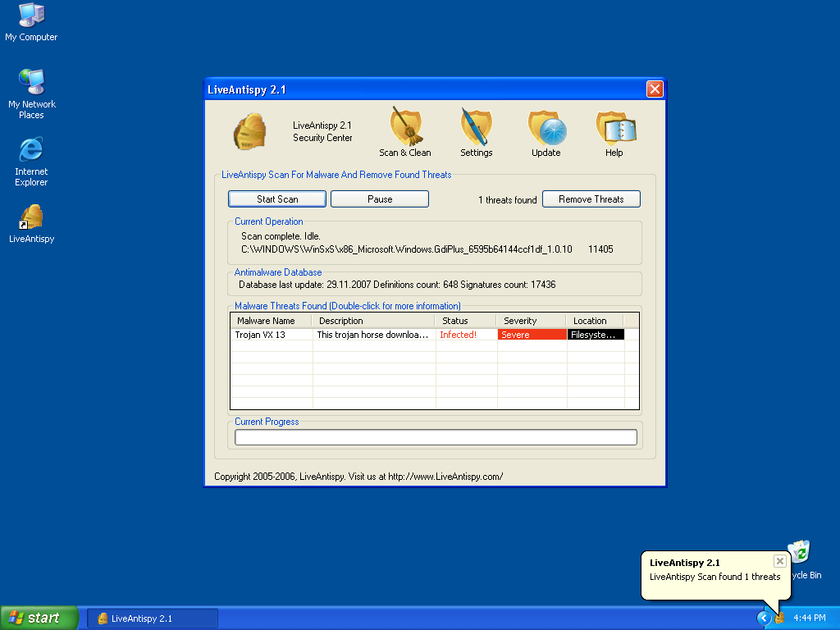Open the LiveAntispy desktop shortcut
840x630 pixels.
(31, 218)
